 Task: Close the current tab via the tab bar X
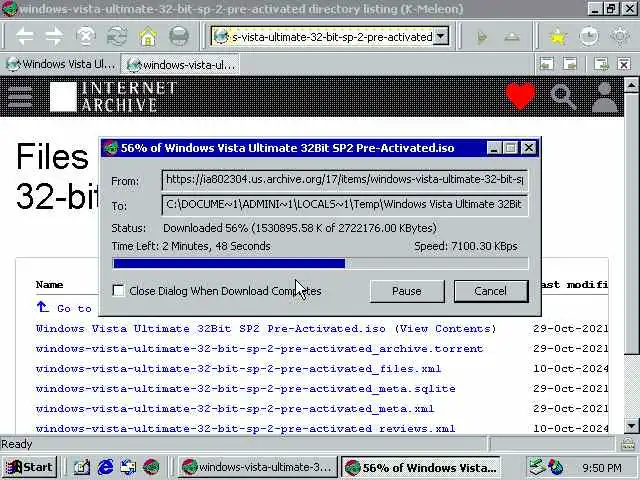624,64
